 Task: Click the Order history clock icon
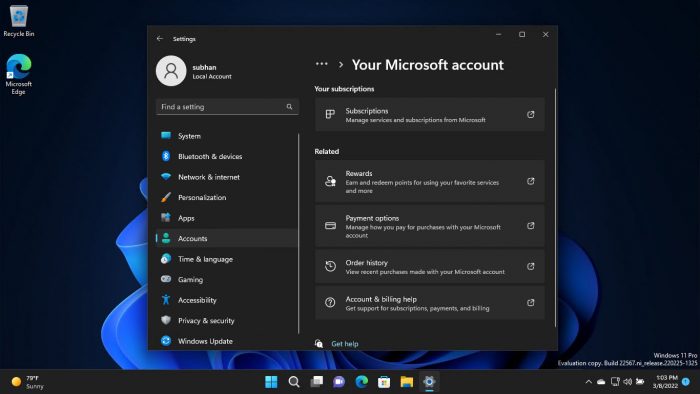[330, 266]
